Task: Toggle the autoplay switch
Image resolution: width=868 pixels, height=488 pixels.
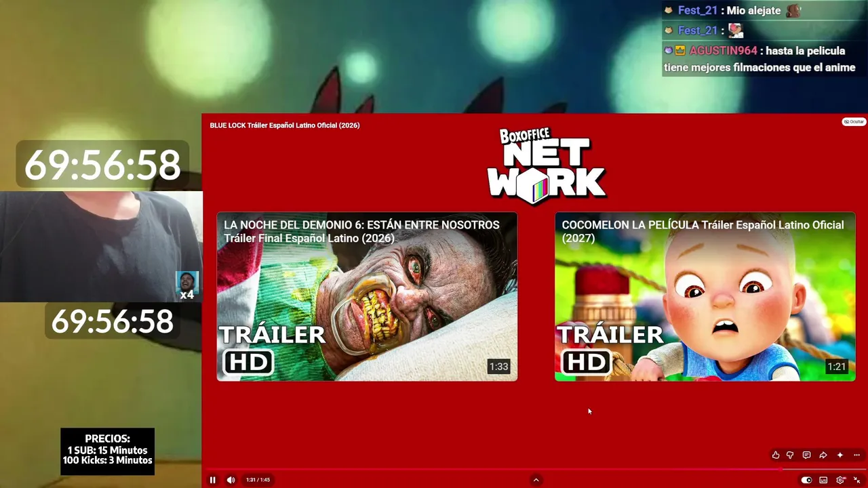Action: coord(806,480)
